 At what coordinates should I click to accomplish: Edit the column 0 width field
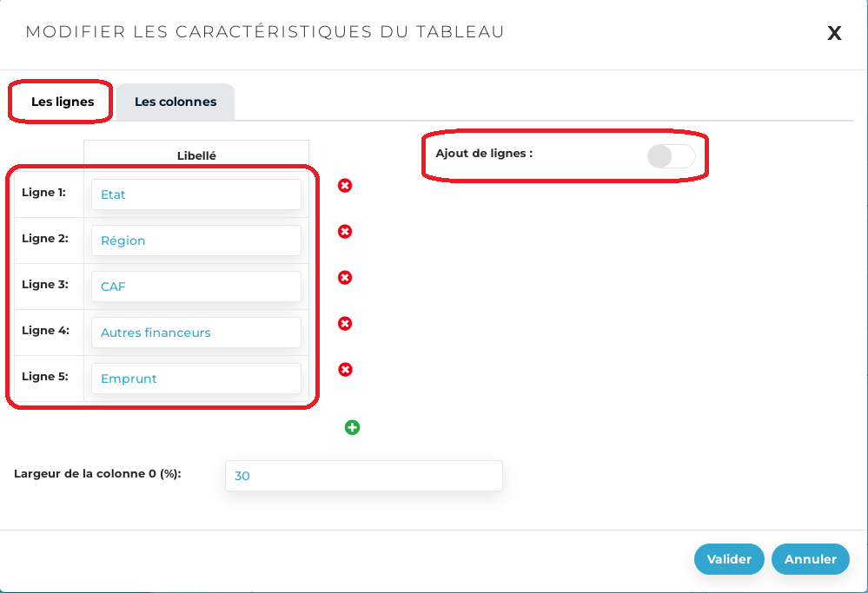coord(363,476)
